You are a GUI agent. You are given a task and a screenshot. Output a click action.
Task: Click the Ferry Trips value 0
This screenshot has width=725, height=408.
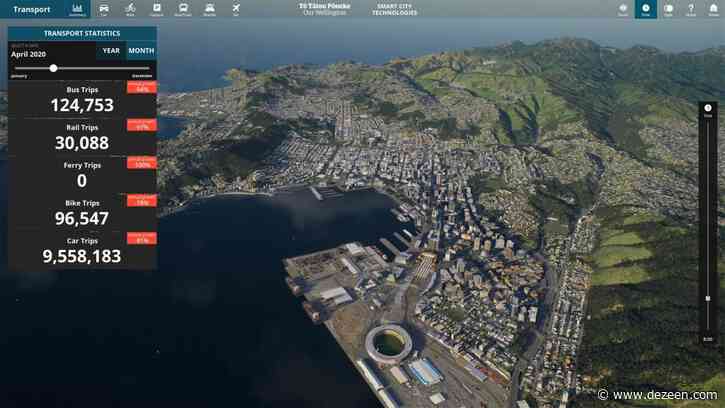click(x=82, y=181)
